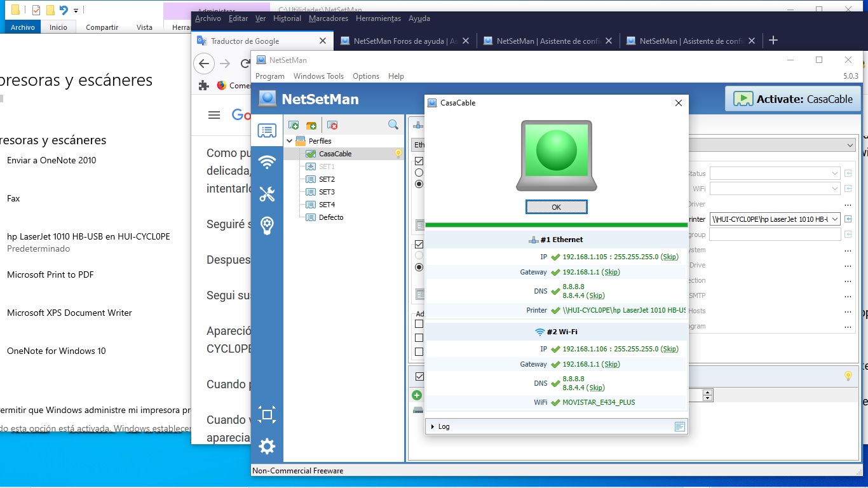Open the Tools wrench-screwdriver sidebar icon
Image resolution: width=868 pixels, height=488 pixels.
tap(267, 194)
